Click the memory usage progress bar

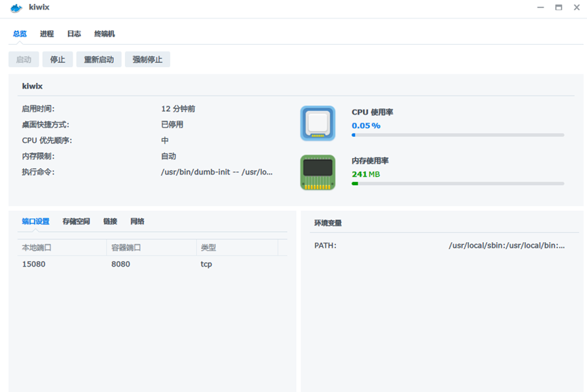point(458,184)
